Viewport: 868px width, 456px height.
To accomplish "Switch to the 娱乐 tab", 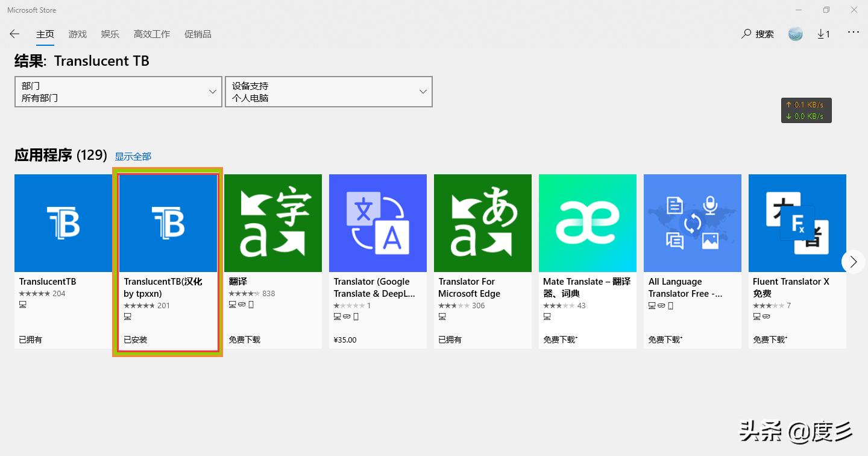I will click(x=110, y=34).
